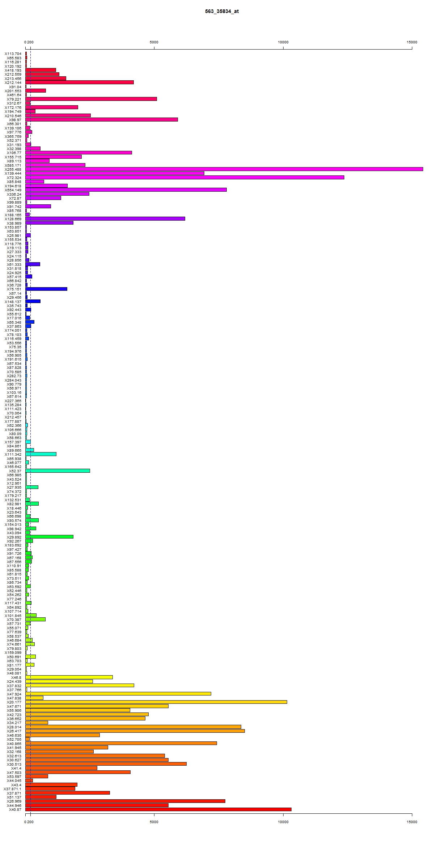Viewport: 434px width, 868px height.
Task: Select the X52.37 label
Action: (x=15, y=471)
